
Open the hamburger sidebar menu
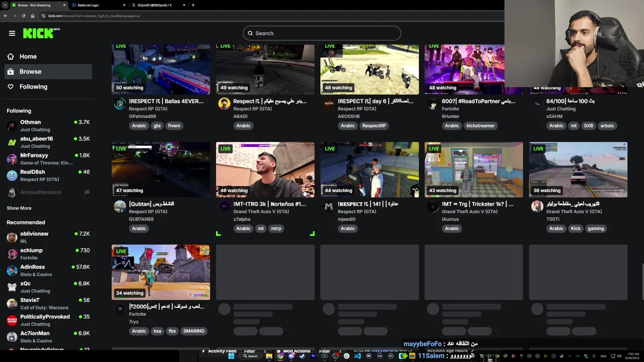click(x=12, y=33)
